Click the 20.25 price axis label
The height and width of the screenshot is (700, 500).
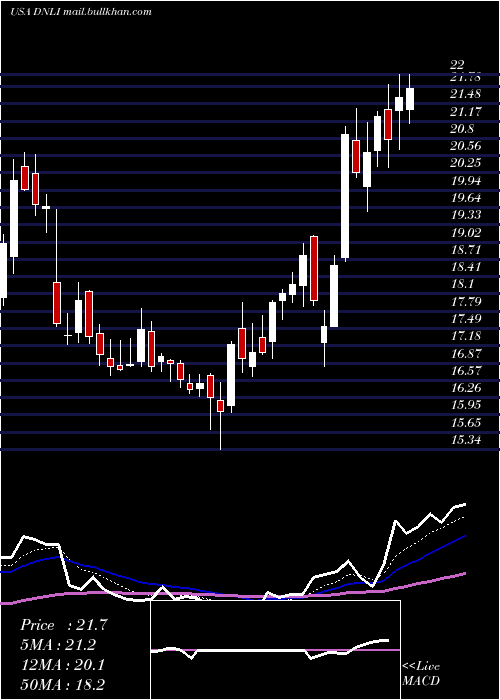(466, 163)
